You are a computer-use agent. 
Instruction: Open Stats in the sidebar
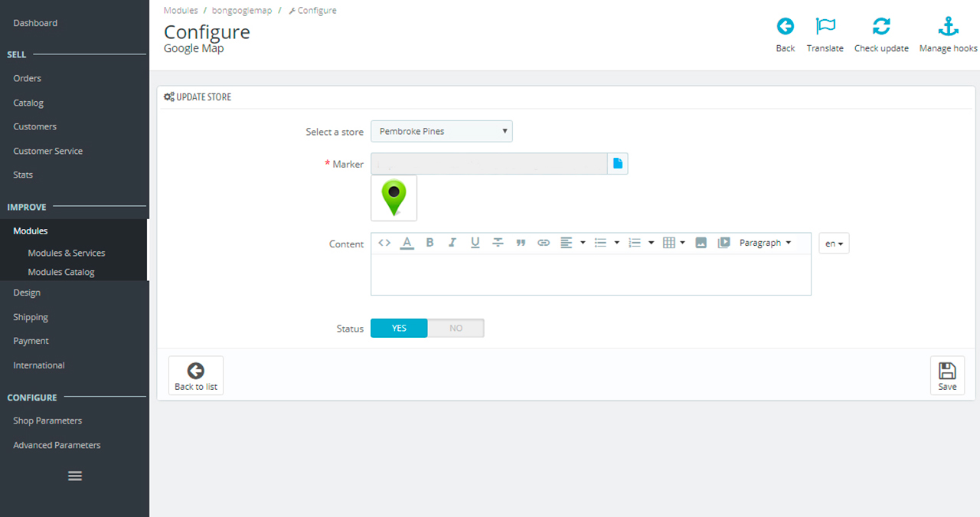click(23, 175)
